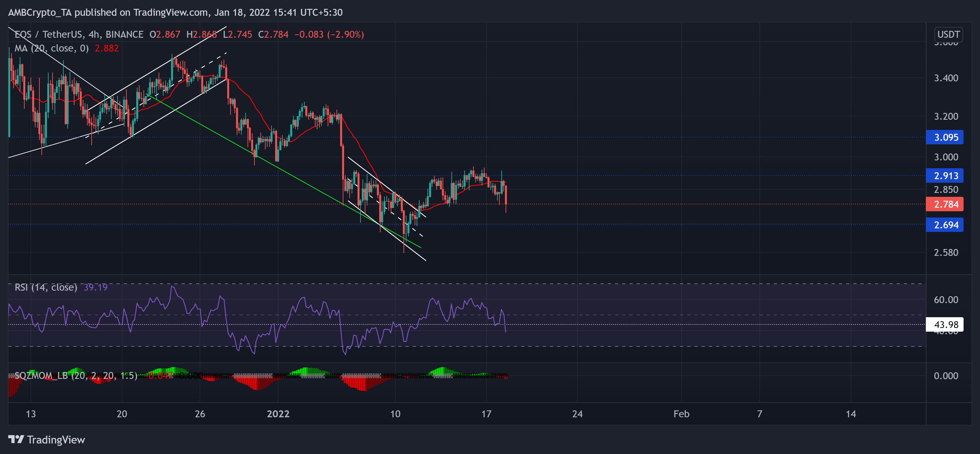Select the 2.913 blue price label
Viewport: 980px width, 454px height.
point(945,176)
